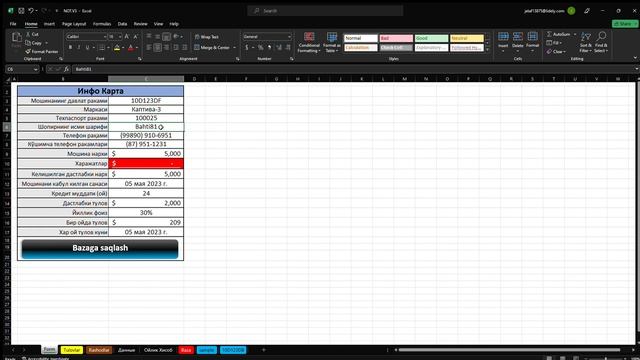Apply yellow Fill Color
Image resolution: width=640 pixels, height=360 pixels.
coord(117,48)
